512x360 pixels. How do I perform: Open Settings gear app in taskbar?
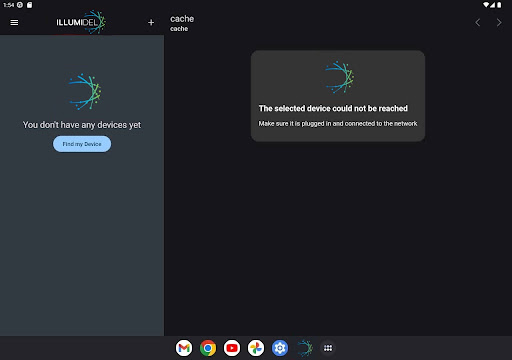point(280,348)
